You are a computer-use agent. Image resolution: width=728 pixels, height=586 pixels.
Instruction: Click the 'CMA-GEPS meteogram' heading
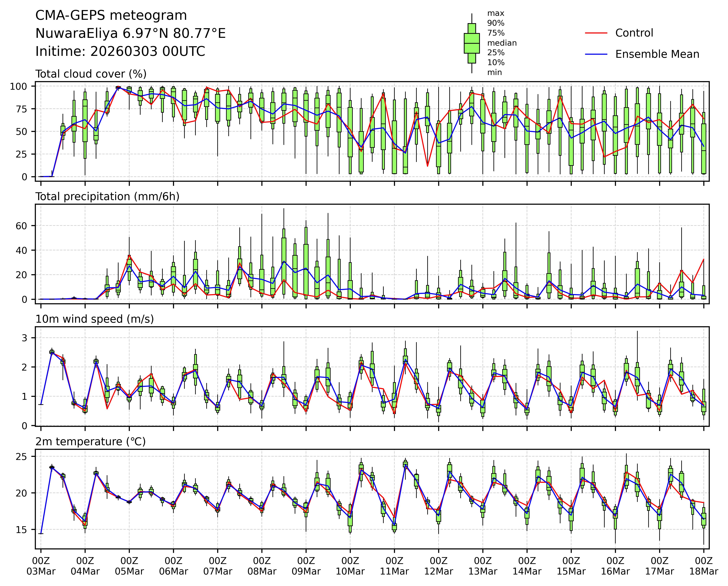[x=111, y=15]
